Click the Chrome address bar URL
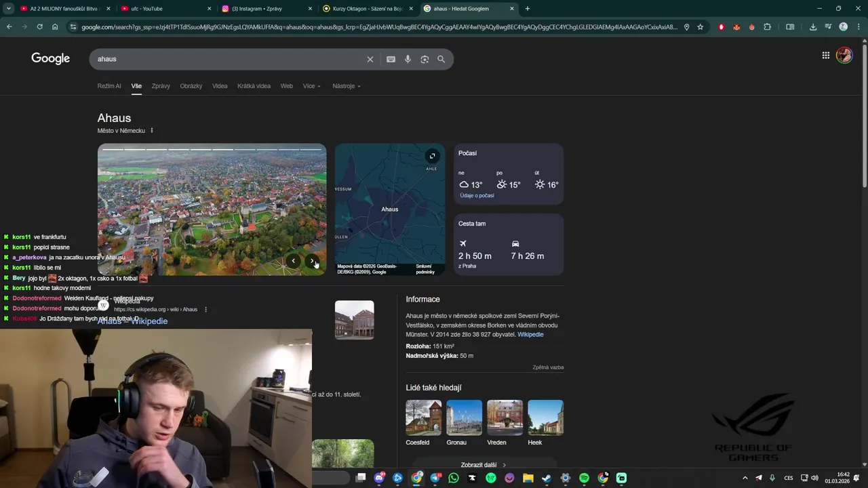This screenshot has height=488, width=868. click(x=378, y=27)
